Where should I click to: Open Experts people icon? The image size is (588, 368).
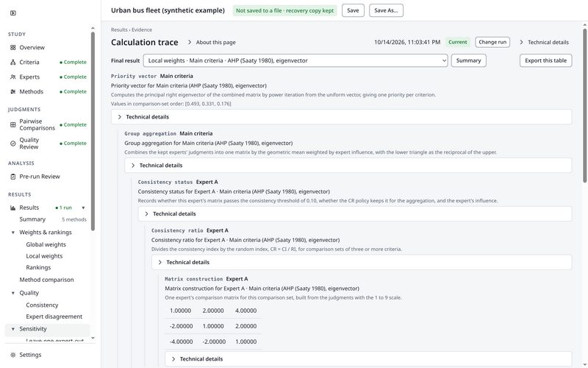coord(13,77)
